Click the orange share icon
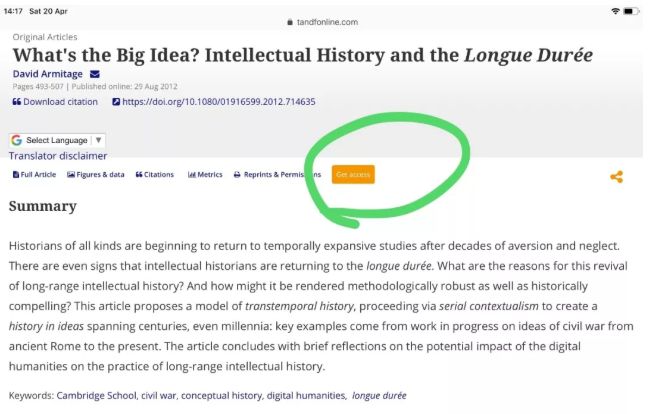Viewport: 650px width, 414px height. [x=616, y=177]
